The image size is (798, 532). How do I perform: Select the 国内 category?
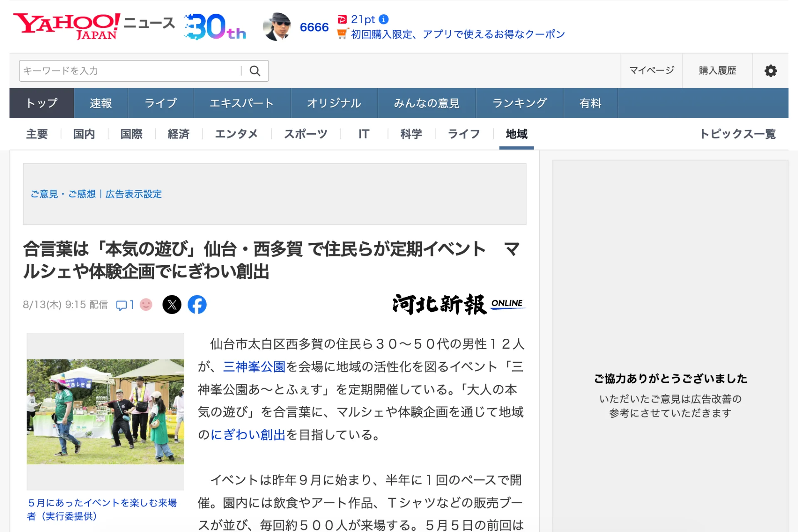(84, 134)
